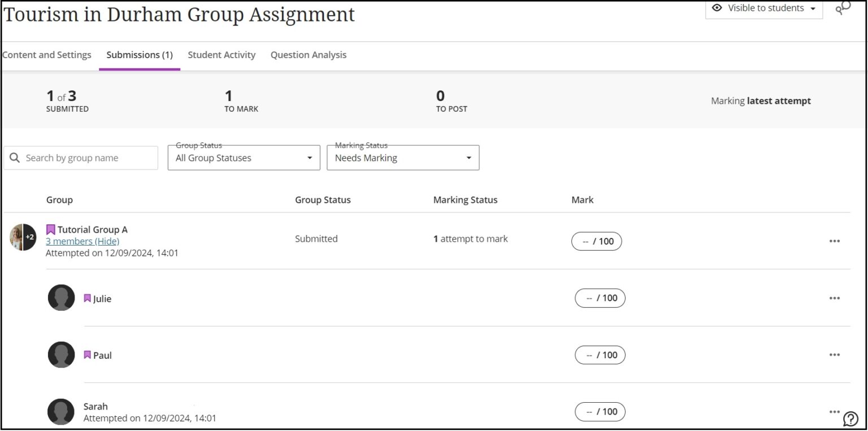The width and height of the screenshot is (868, 431).
Task: Switch to the Student Activity tab
Action: click(x=222, y=55)
